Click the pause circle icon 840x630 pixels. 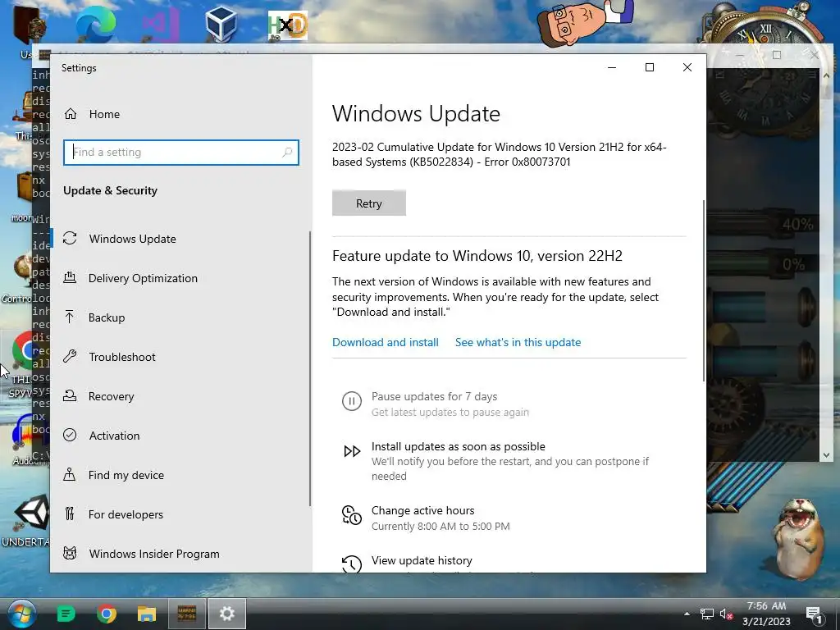[x=352, y=401]
